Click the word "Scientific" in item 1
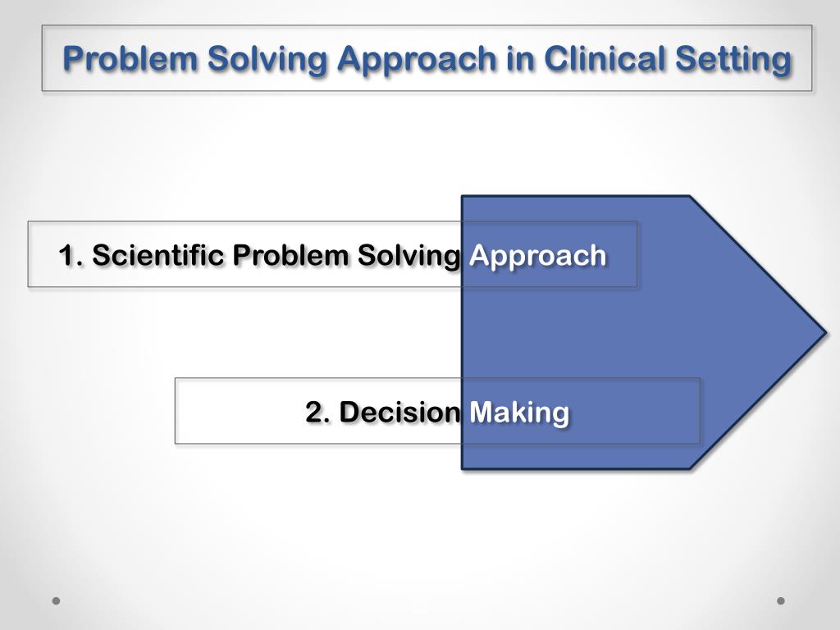840x630 pixels. tap(158, 255)
